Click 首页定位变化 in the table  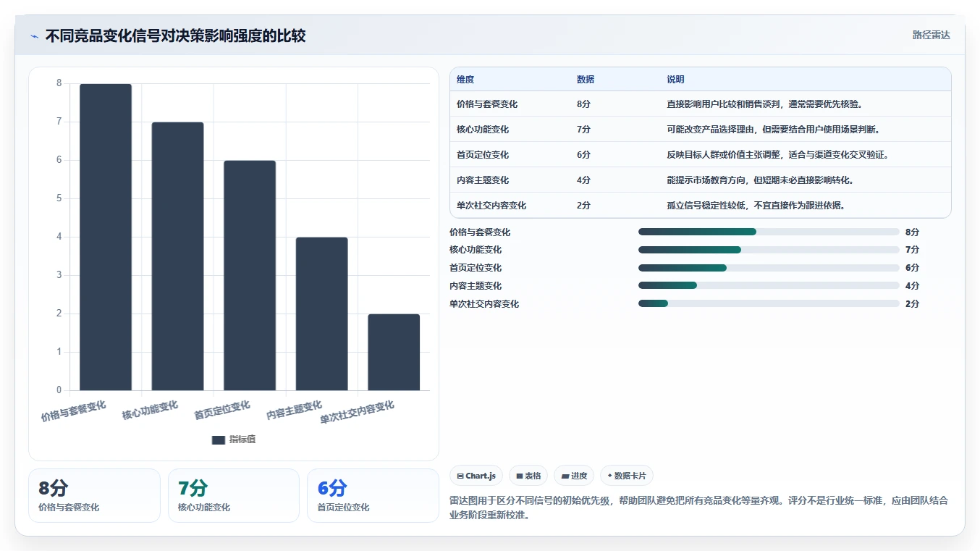(x=483, y=155)
